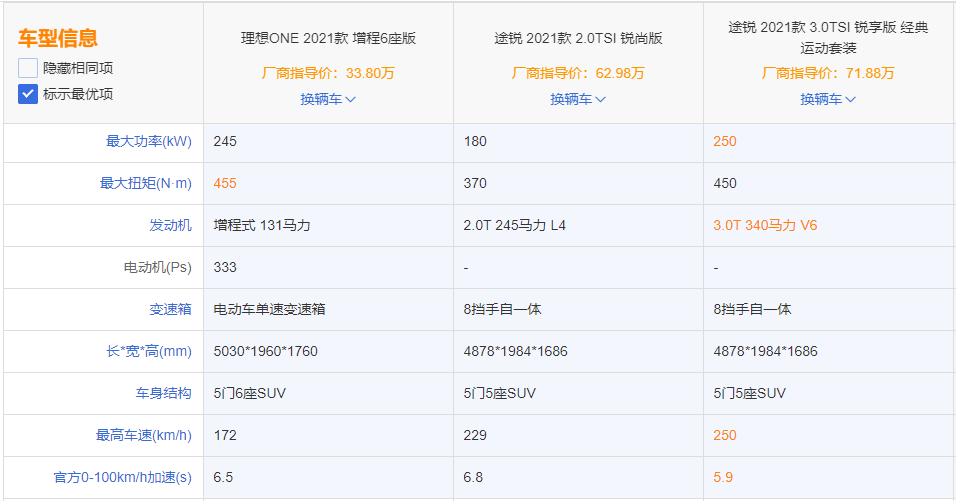Click the 厂商指导价：62.98万 price

coord(578,73)
